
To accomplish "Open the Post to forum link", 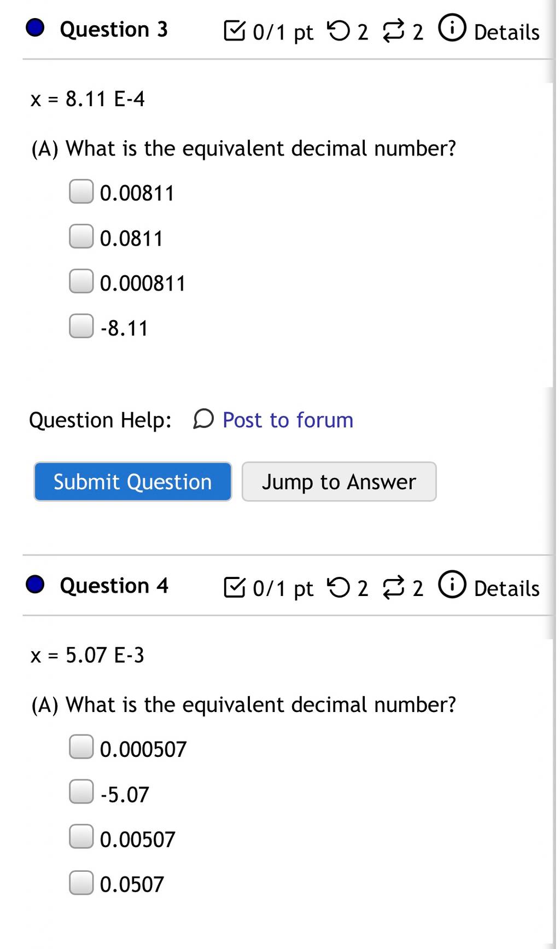I will [x=288, y=420].
